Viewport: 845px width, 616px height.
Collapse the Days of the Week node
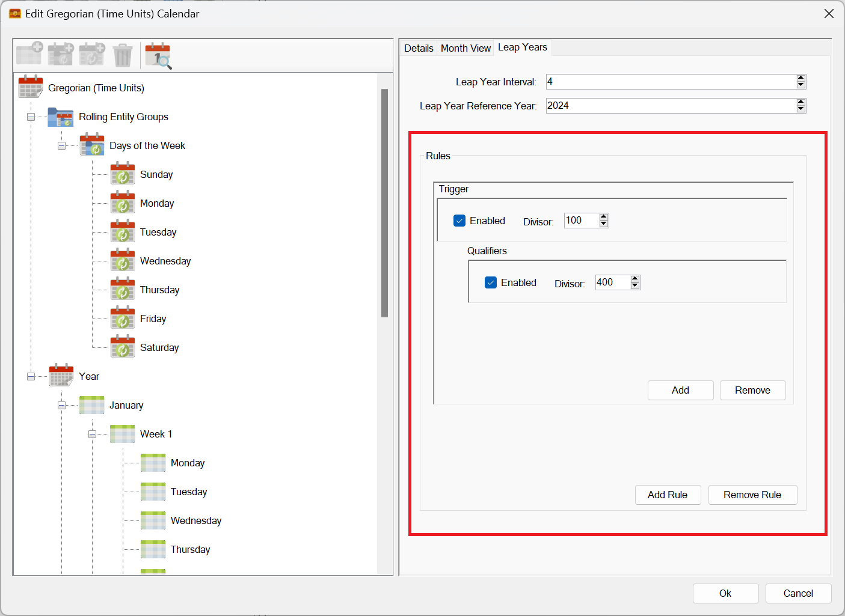click(x=61, y=145)
